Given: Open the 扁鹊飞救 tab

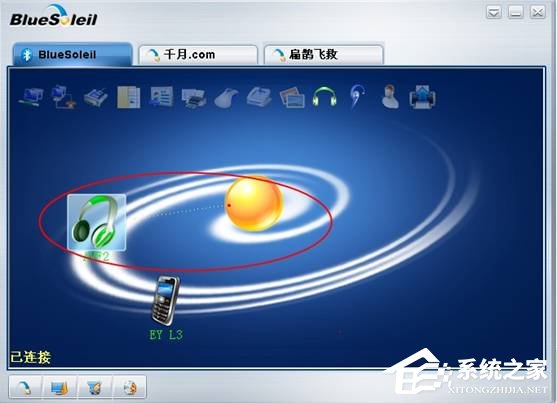Looking at the screenshot, I should click(x=324, y=54).
